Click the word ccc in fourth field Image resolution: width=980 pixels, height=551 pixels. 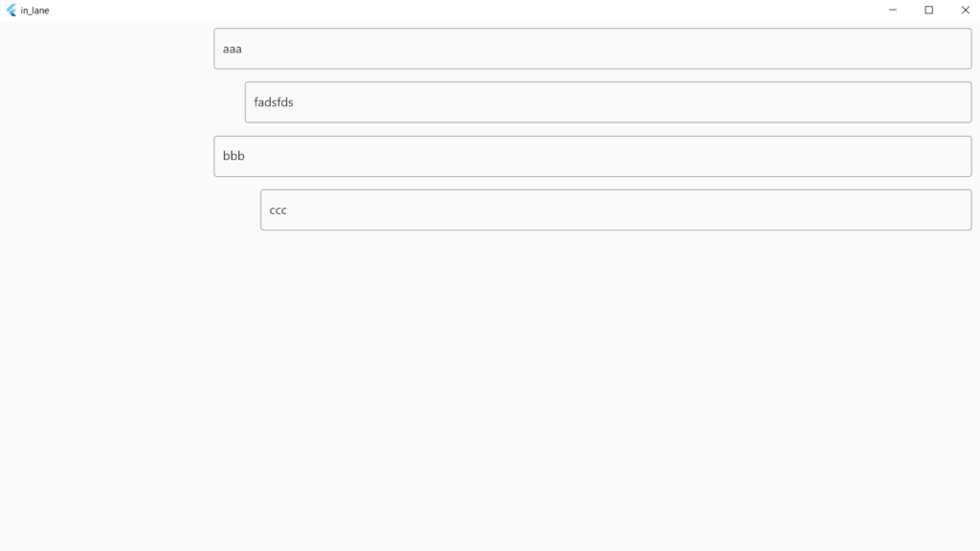pos(278,209)
